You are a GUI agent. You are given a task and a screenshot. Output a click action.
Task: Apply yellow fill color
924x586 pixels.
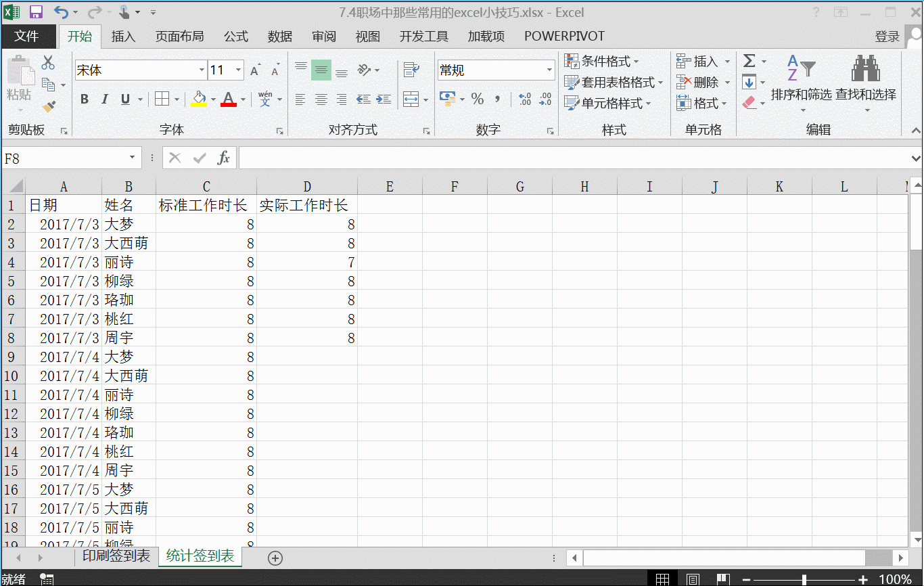click(x=199, y=99)
